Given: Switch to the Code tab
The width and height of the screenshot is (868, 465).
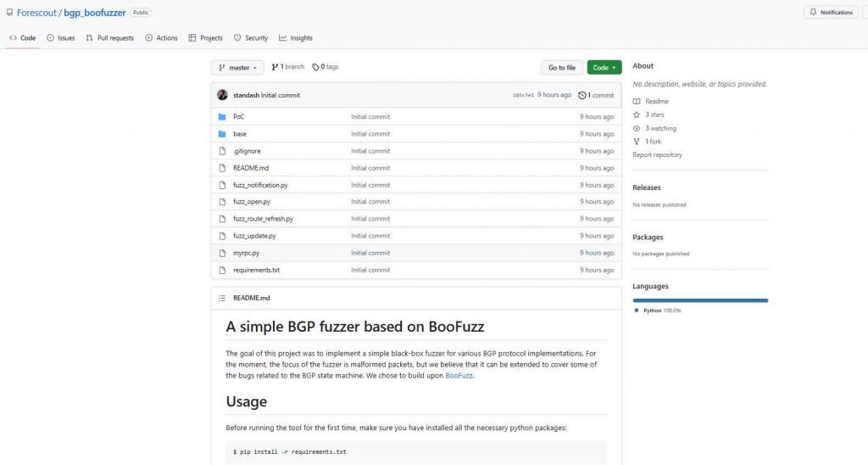Looking at the screenshot, I should pos(23,37).
